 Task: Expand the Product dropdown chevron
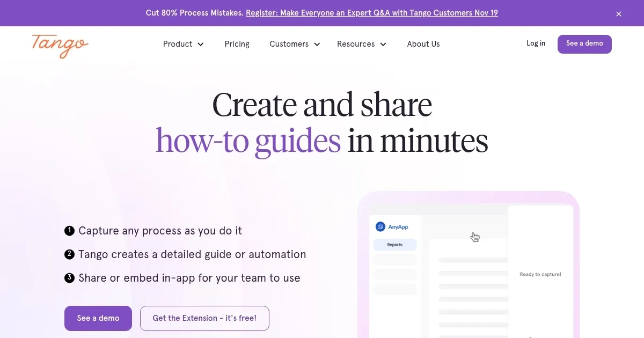pos(201,45)
